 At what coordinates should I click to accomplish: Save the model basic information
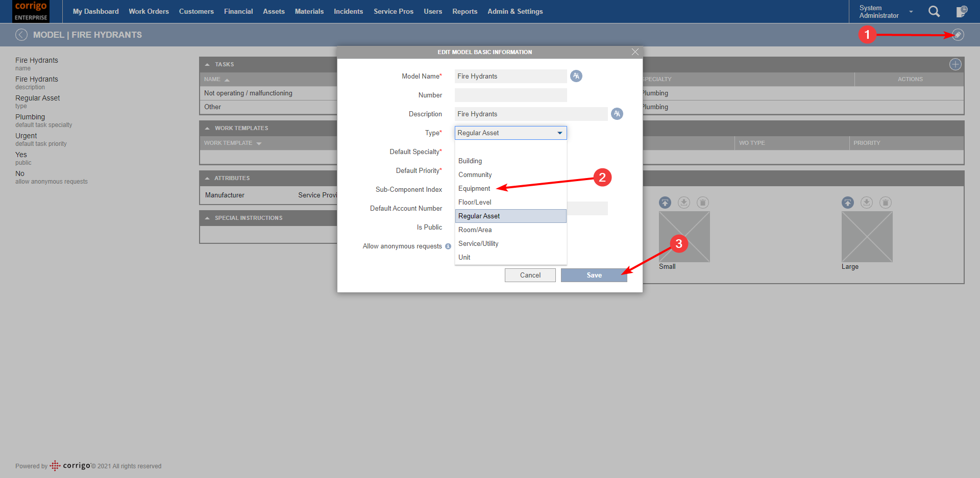594,275
